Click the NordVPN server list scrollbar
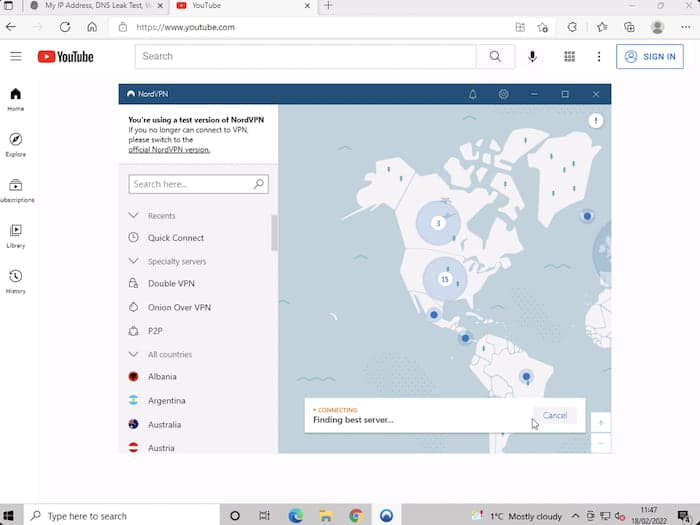 coord(274,233)
